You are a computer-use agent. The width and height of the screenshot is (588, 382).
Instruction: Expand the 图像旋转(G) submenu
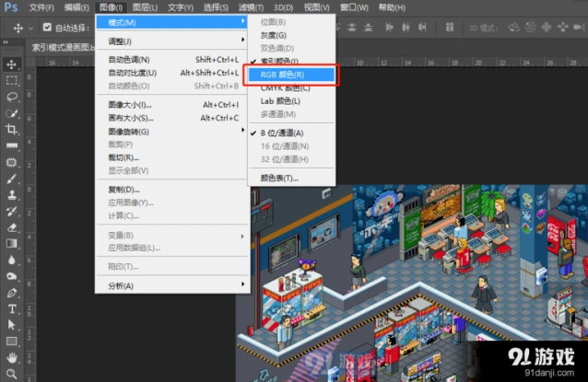(171, 132)
